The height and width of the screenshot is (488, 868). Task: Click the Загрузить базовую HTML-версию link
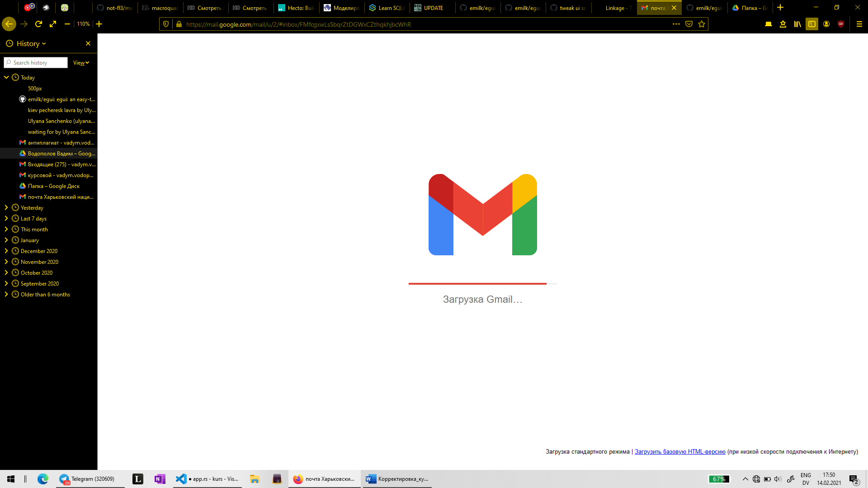pyautogui.click(x=680, y=451)
